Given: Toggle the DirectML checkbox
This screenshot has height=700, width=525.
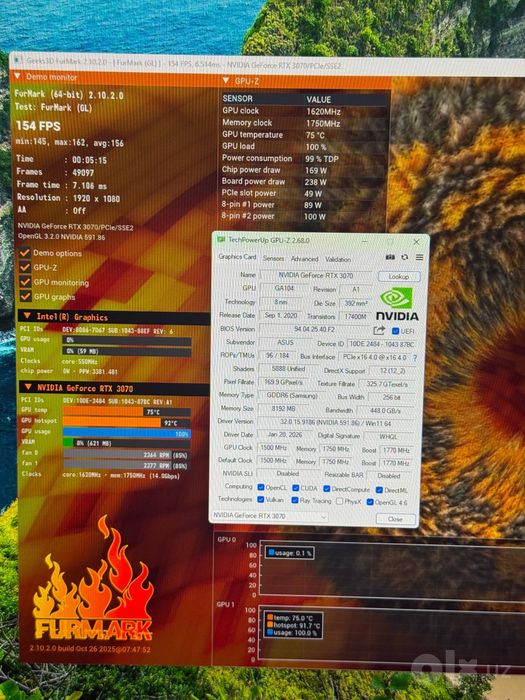Looking at the screenshot, I should [379, 490].
